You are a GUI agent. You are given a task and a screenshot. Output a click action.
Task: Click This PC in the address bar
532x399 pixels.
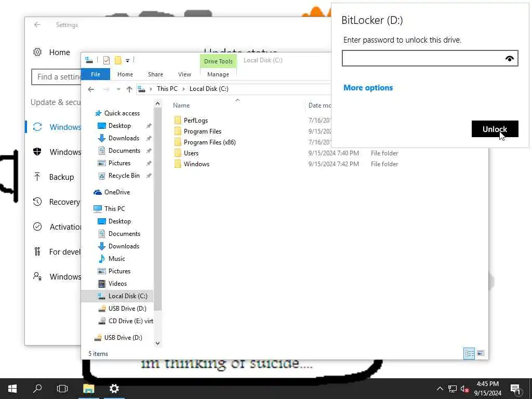point(167,89)
